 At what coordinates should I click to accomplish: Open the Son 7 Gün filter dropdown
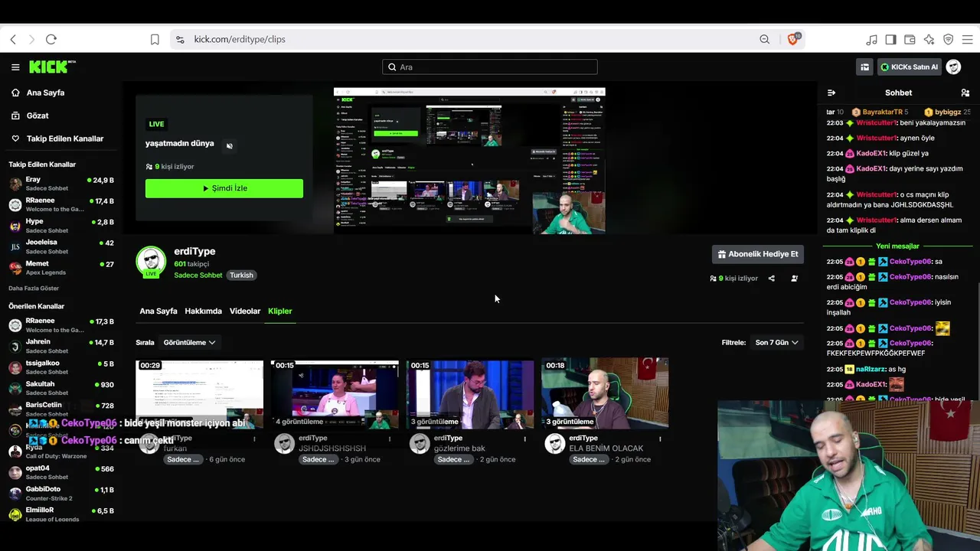coord(777,343)
